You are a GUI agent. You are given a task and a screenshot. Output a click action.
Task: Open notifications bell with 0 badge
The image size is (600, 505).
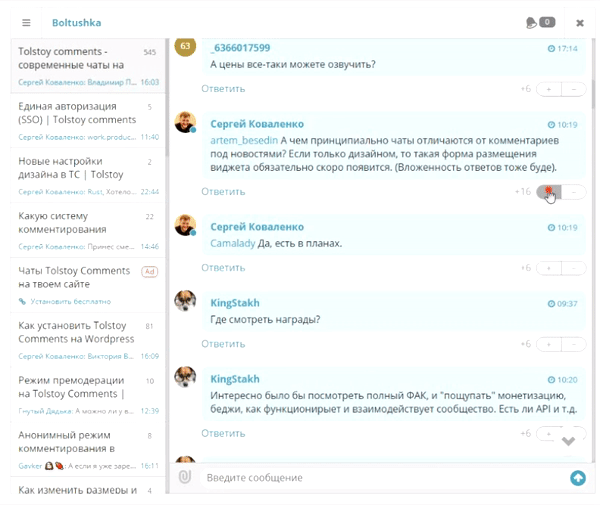[540, 23]
